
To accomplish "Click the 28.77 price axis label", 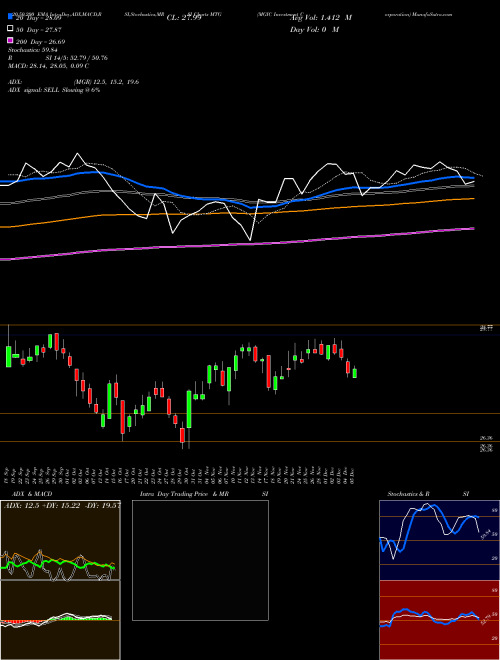I will tap(487, 329).
